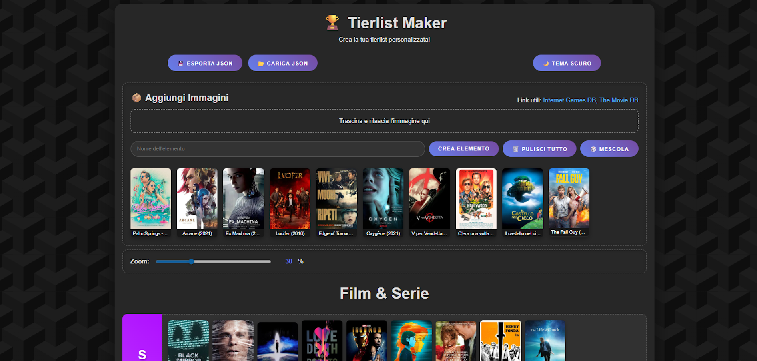
Task: Select the orange-haired profile poster in S tier
Action: [x=411, y=341]
